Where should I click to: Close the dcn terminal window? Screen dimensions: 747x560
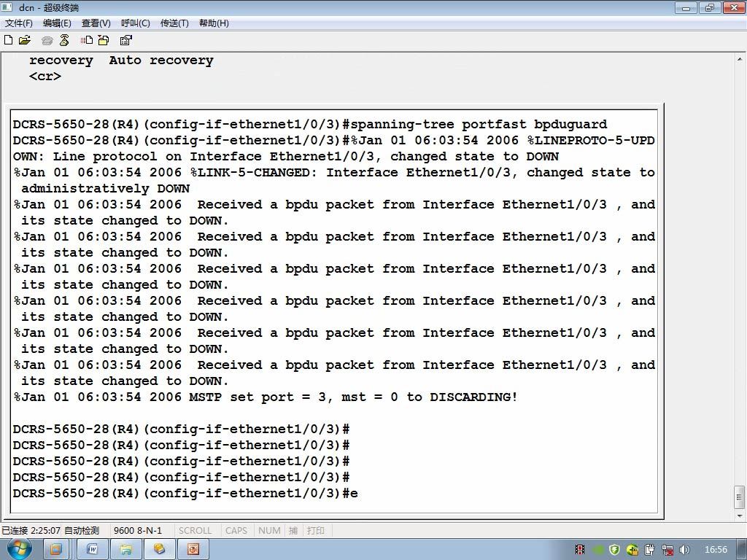(x=734, y=7)
